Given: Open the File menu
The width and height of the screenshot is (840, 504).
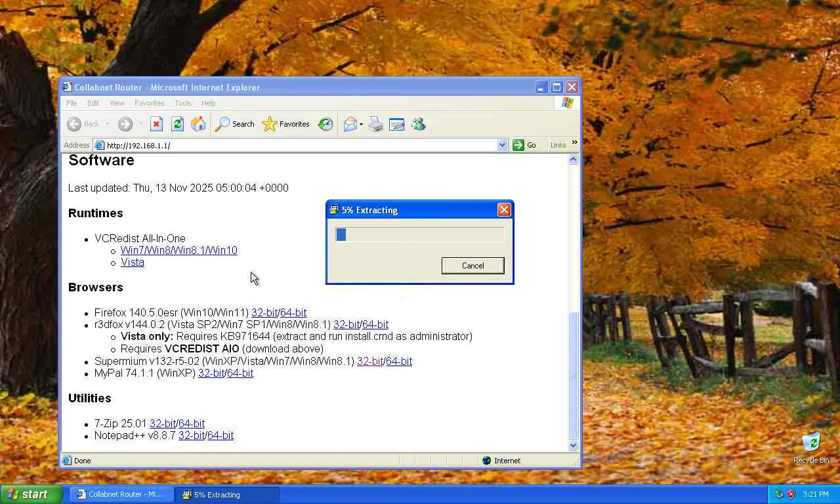Looking at the screenshot, I should (x=72, y=103).
